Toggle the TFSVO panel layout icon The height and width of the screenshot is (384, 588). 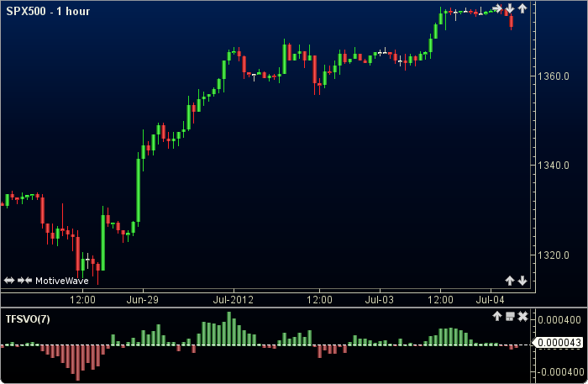510,317
